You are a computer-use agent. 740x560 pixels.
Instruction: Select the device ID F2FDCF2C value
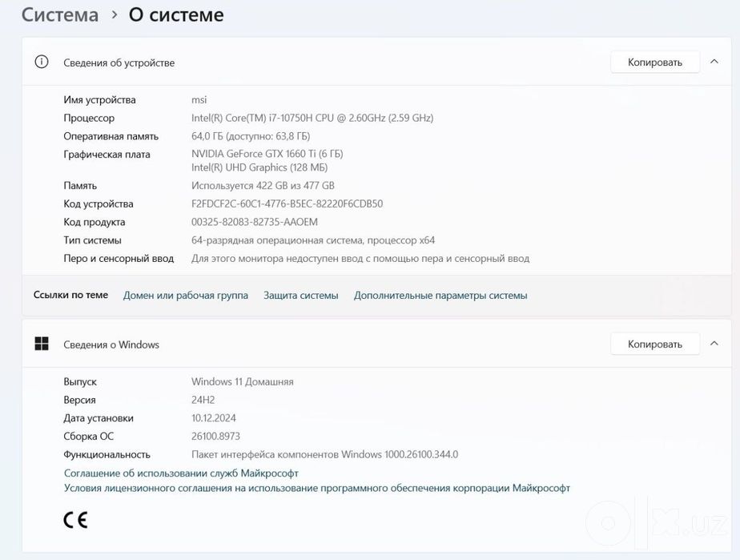point(287,204)
